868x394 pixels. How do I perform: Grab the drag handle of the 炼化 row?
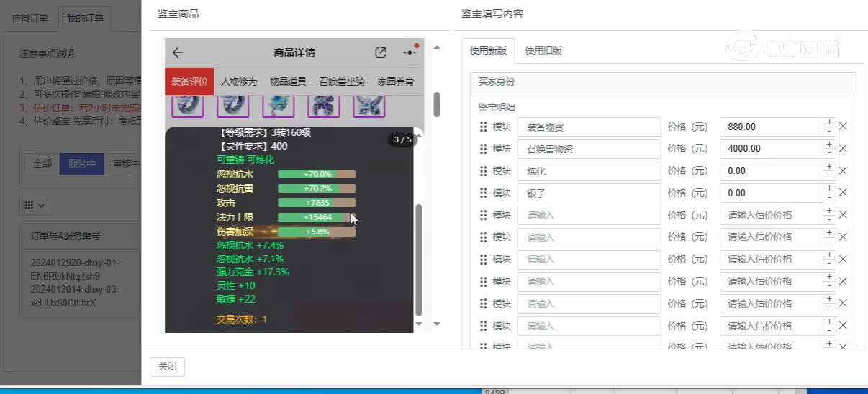coord(484,171)
